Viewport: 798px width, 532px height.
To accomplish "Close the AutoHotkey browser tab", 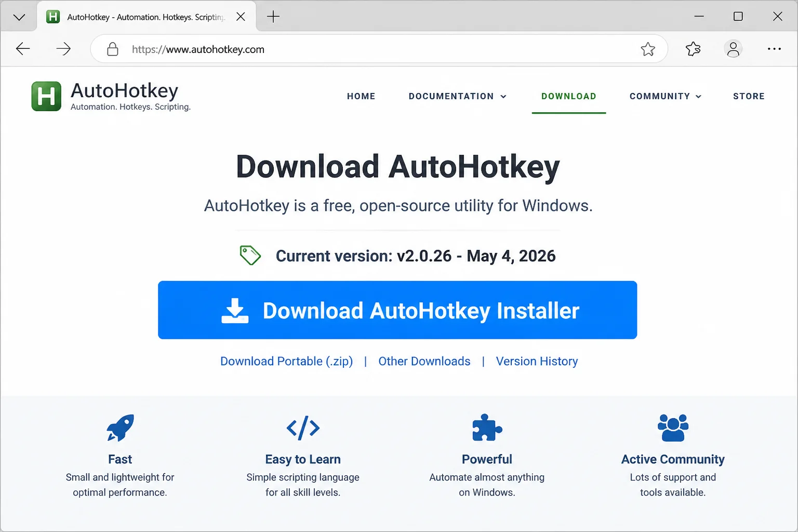I will click(x=241, y=17).
